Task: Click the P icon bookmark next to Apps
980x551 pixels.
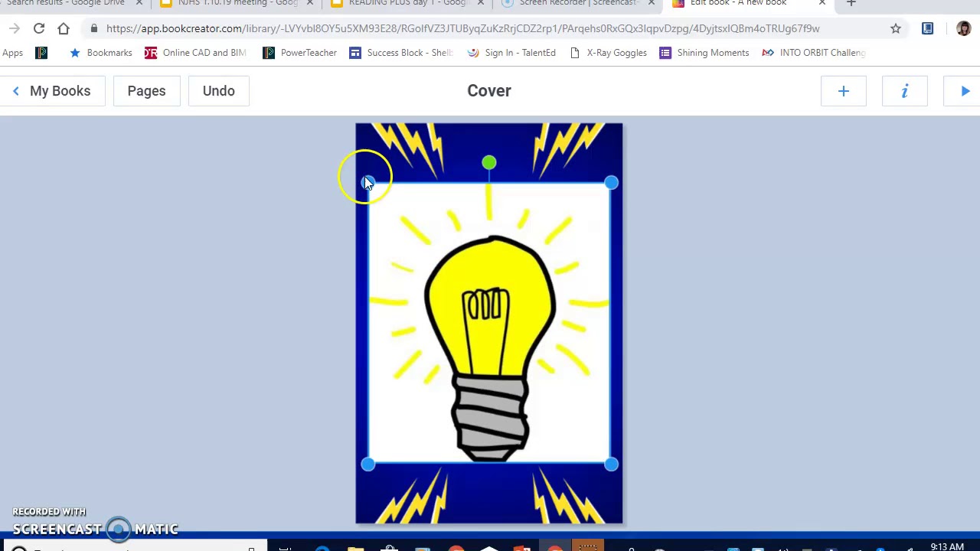Action: (x=41, y=53)
